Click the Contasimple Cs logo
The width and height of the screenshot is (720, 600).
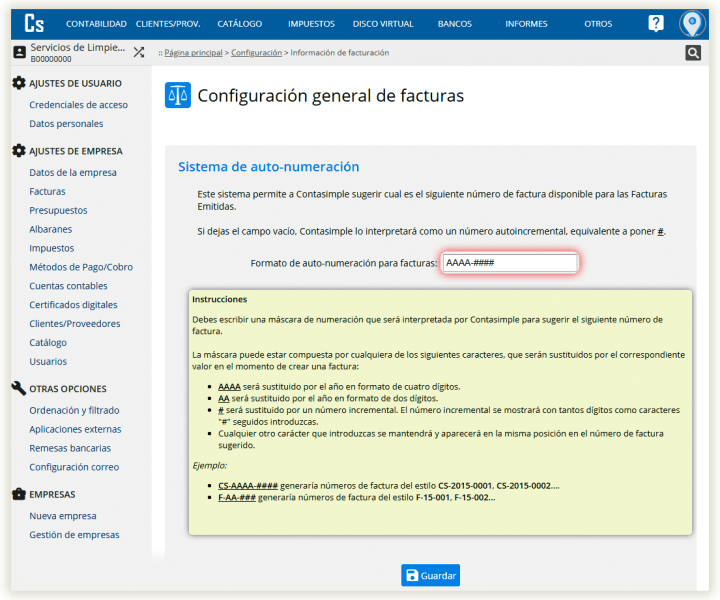point(34,23)
